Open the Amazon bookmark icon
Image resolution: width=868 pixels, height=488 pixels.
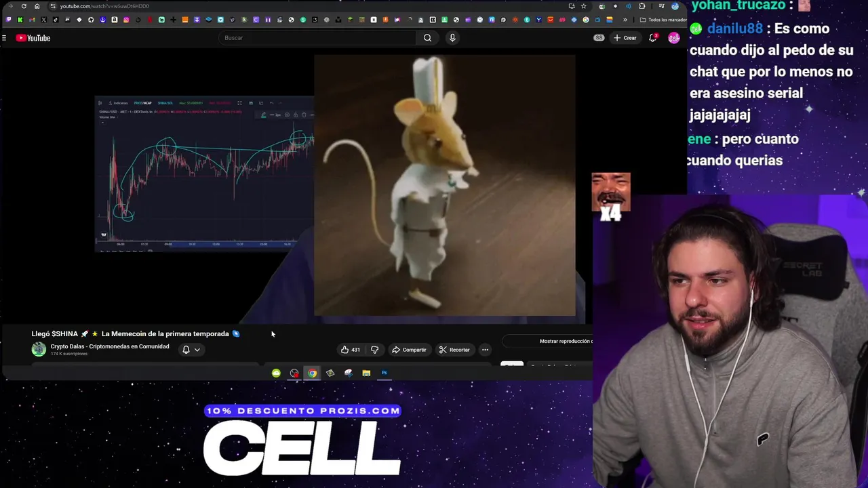115,20
